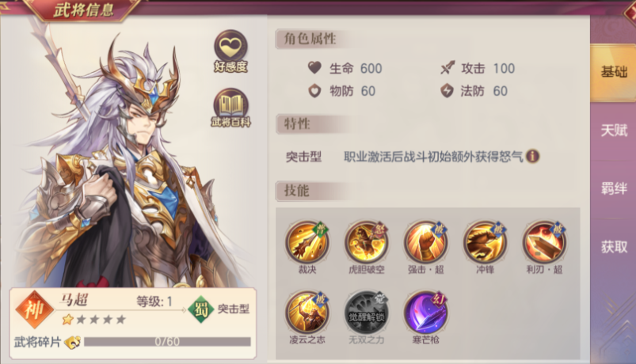Open the 获取 tab
Image resolution: width=636 pixels, height=364 pixels.
click(613, 246)
